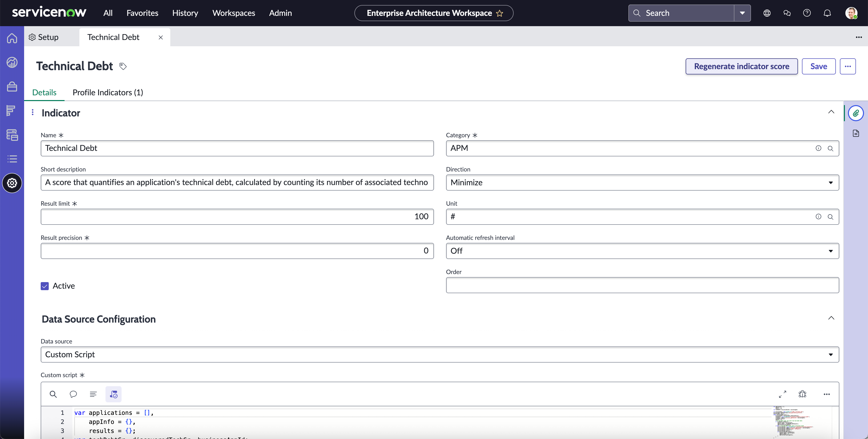
Task: Open the Direction dropdown
Action: point(642,183)
